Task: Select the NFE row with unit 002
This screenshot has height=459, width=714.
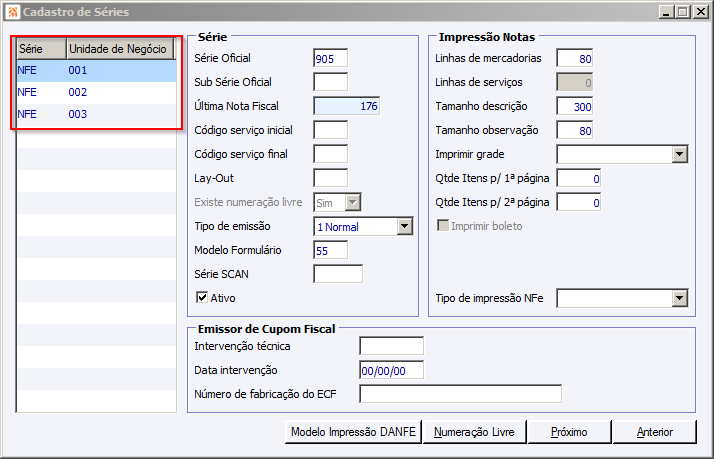Action: pyautogui.click(x=96, y=92)
